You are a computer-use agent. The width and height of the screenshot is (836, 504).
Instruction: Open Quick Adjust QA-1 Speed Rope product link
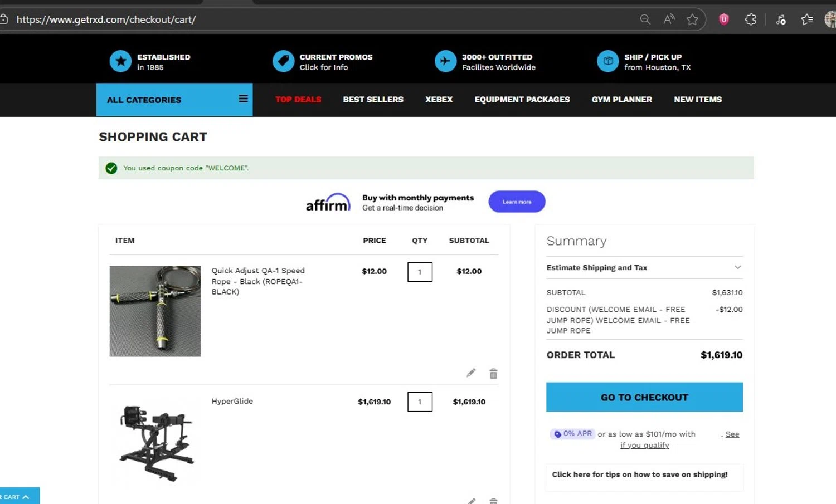pos(258,281)
